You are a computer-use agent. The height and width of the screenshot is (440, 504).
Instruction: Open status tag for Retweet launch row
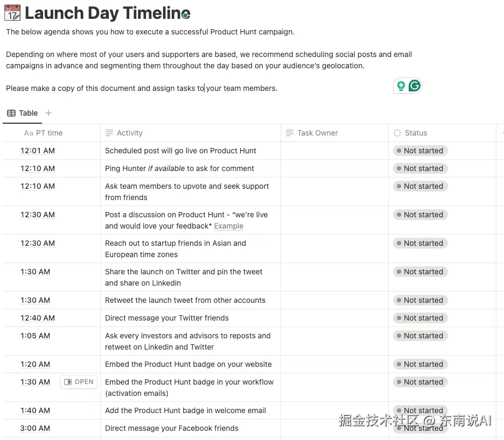tap(420, 300)
